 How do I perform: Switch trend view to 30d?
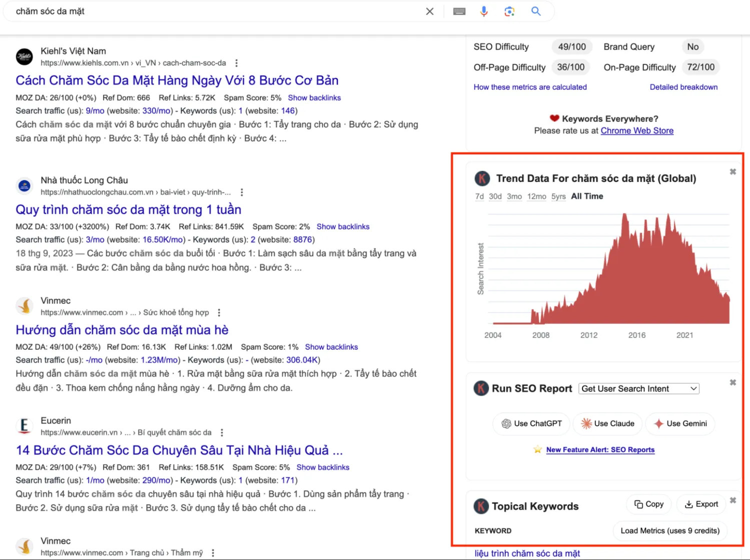[x=494, y=196]
